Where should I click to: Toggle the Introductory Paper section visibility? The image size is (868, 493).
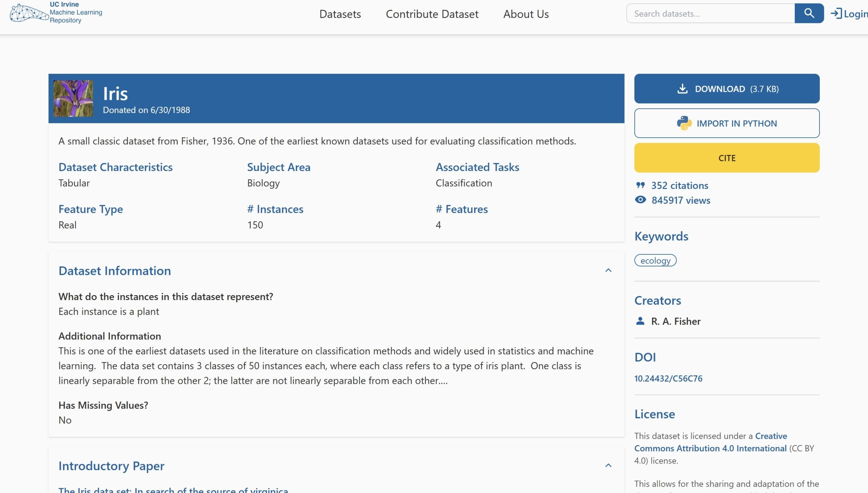608,466
